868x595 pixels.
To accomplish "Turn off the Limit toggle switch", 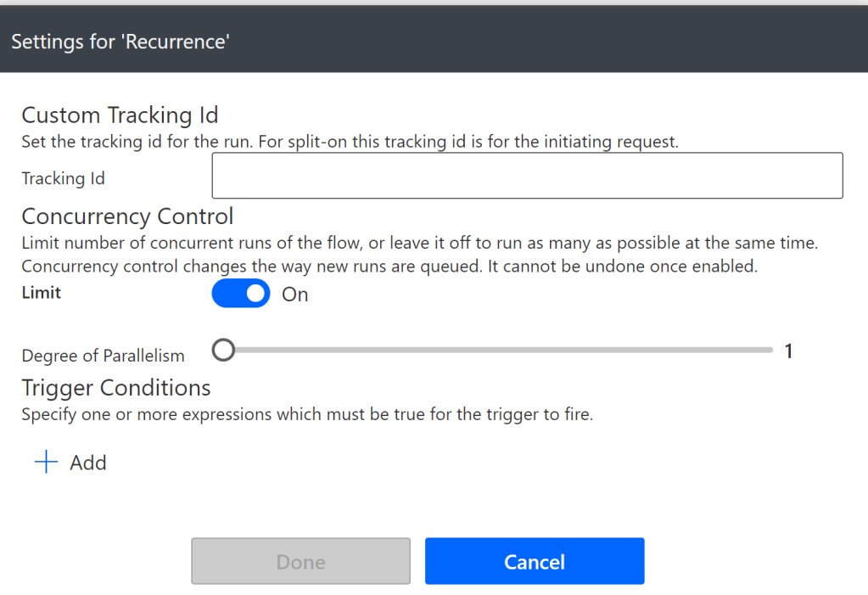I will [240, 295].
